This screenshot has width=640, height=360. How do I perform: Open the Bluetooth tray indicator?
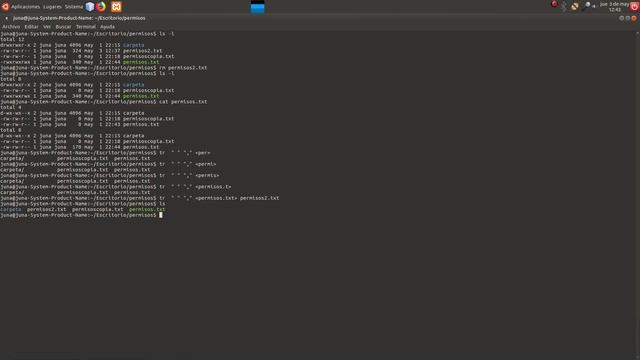[x=564, y=7]
